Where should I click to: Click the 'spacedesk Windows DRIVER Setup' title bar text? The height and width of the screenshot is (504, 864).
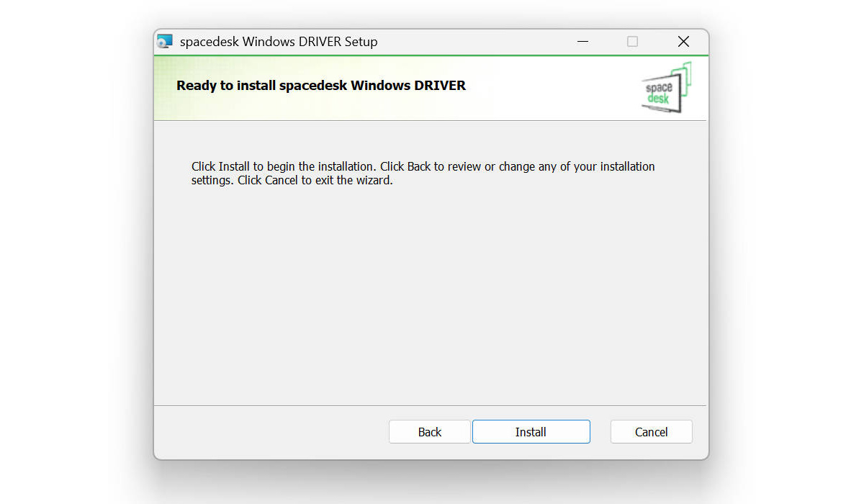pos(279,42)
